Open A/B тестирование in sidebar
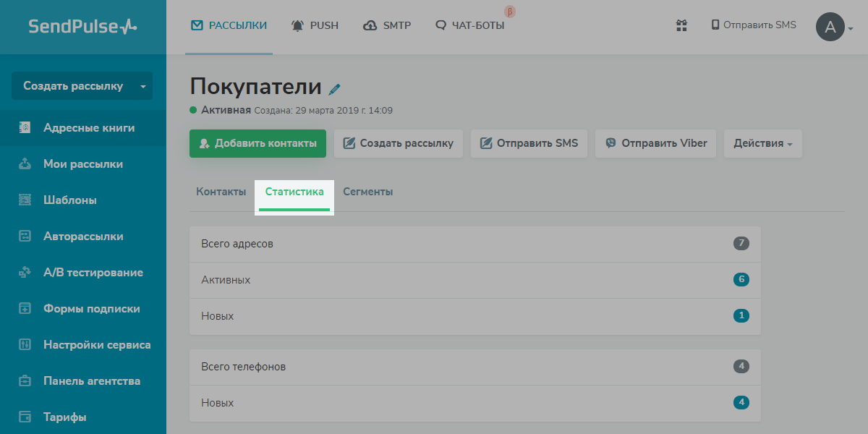 93,273
